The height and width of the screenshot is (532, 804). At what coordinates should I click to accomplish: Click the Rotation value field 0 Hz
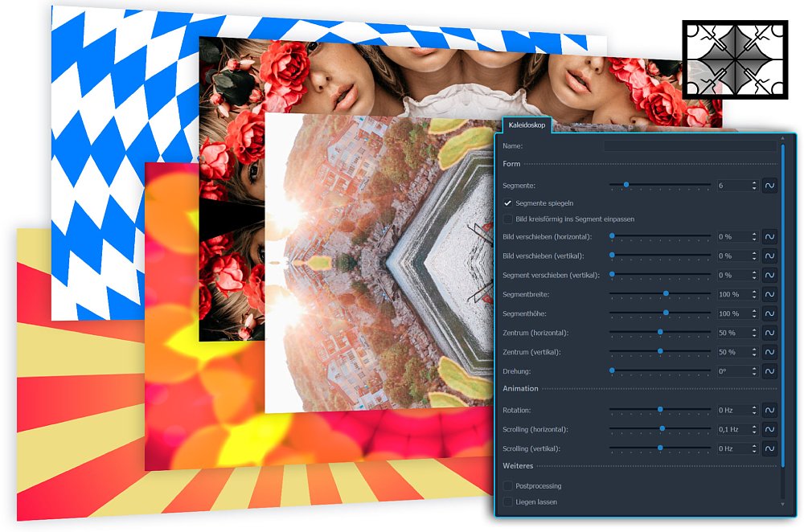tap(734, 410)
